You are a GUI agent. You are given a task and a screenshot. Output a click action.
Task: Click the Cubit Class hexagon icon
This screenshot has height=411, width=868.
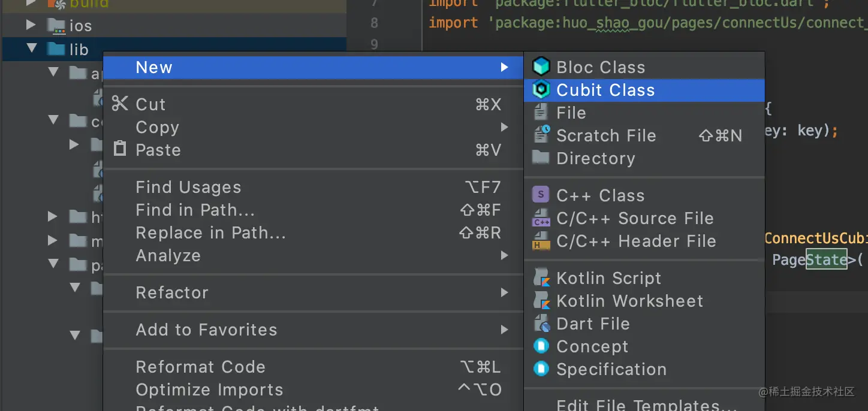pyautogui.click(x=541, y=90)
